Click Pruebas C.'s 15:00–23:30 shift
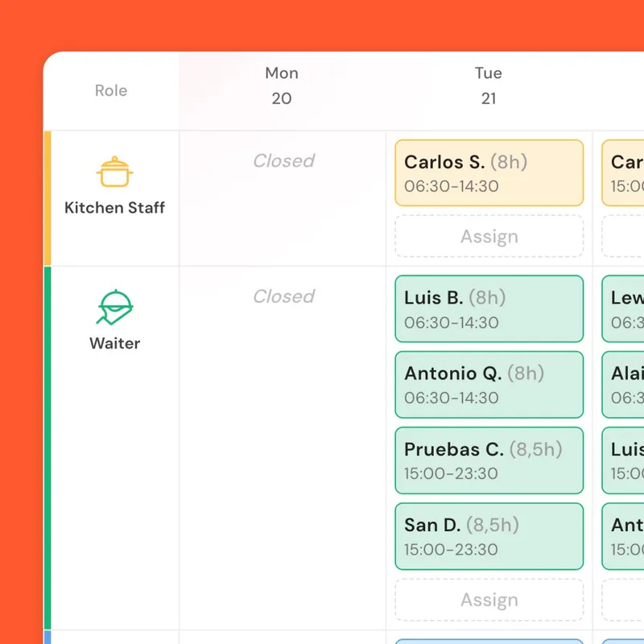This screenshot has width=644, height=644. pyautogui.click(x=489, y=460)
